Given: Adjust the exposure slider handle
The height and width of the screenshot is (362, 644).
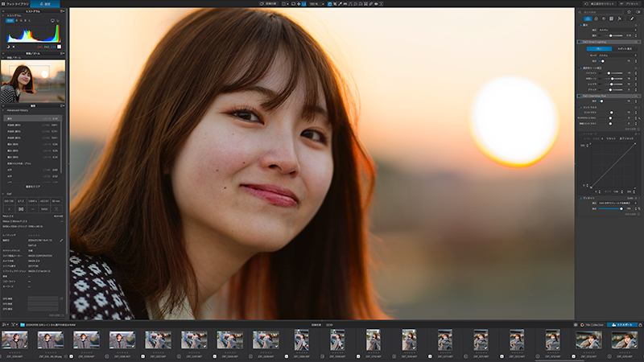Looking at the screenshot, I should 611,35.
